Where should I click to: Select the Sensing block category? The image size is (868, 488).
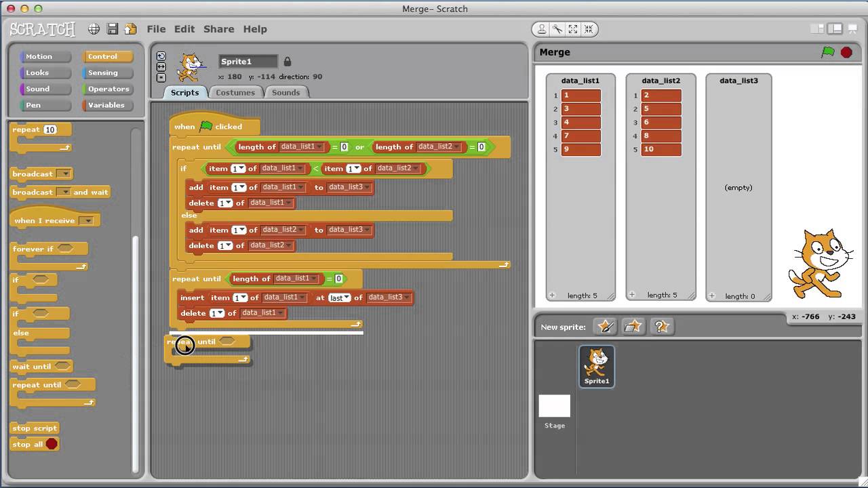tap(107, 73)
